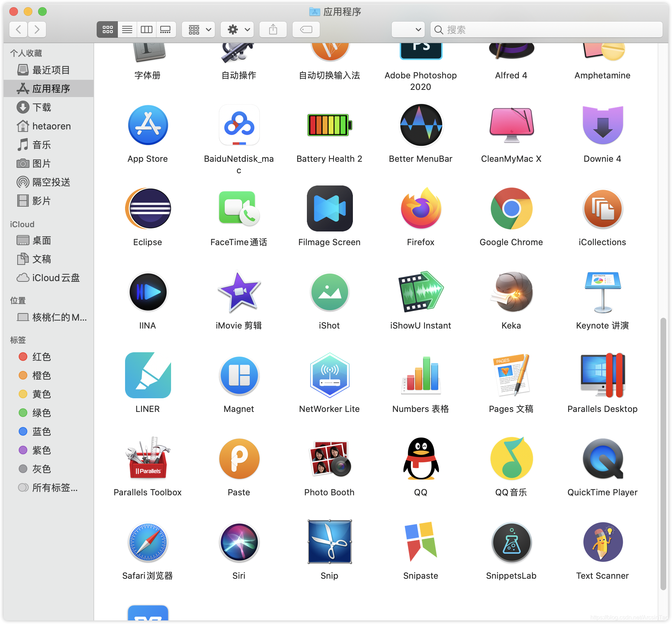672x624 pixels.
Task: Open Magnet window manager
Action: pos(239,375)
